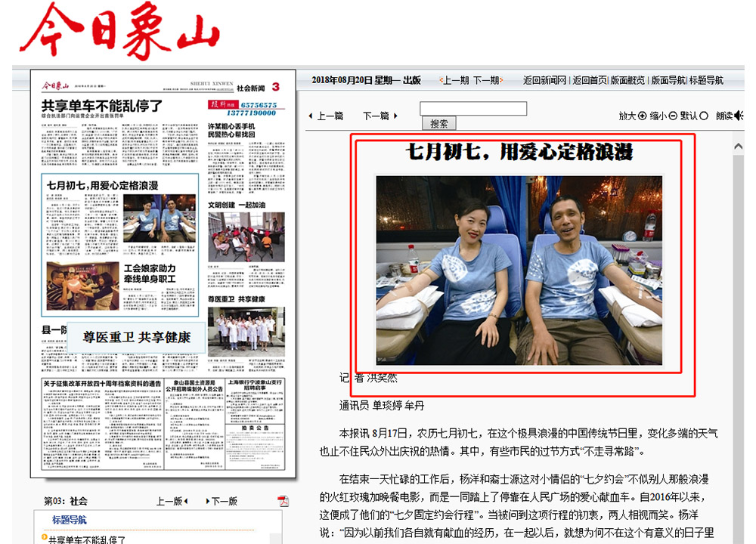Click the 第03: 社会 page label

[x=66, y=501]
